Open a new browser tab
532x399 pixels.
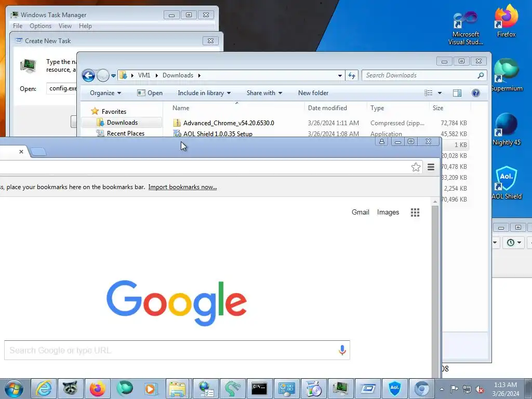(38, 152)
